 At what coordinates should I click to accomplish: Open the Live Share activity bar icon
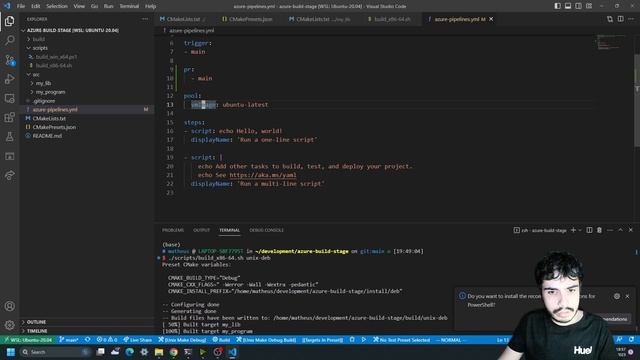pyautogui.click(x=9, y=175)
